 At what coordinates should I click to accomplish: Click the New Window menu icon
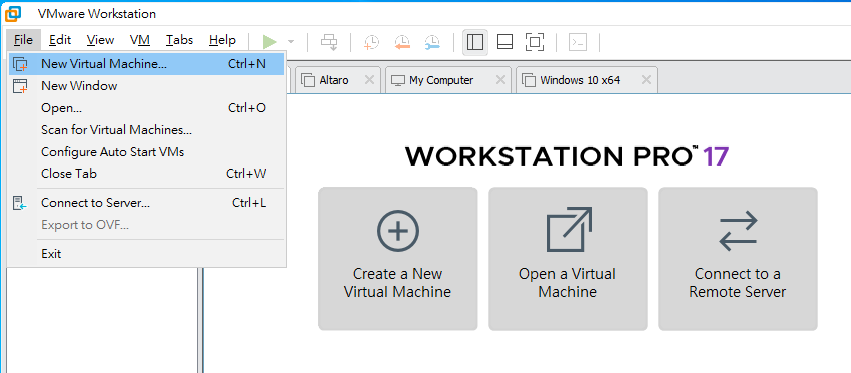[x=20, y=86]
